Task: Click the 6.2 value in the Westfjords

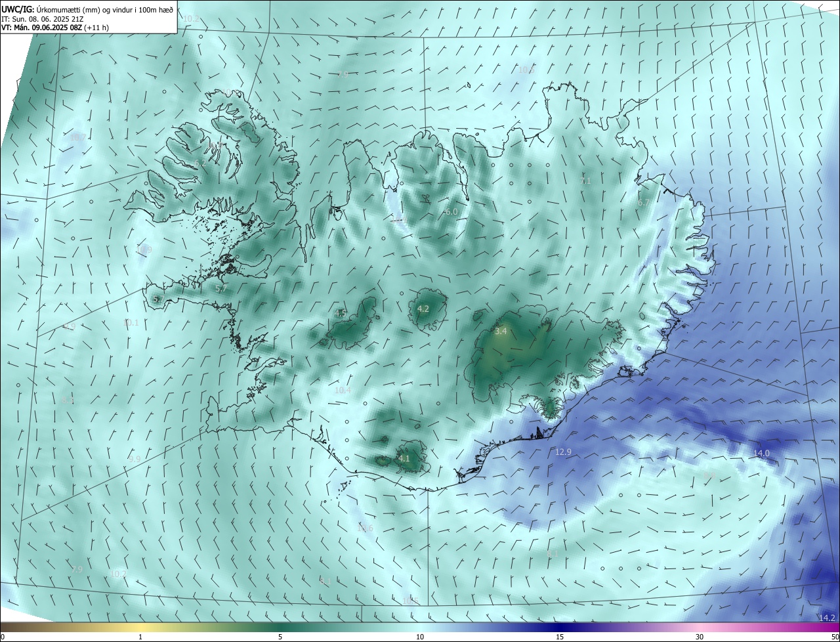Action: click(200, 163)
